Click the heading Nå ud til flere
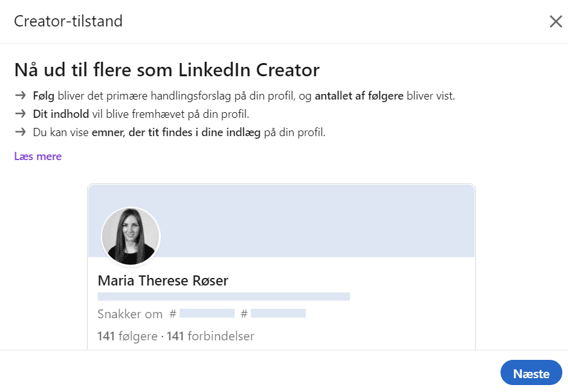This screenshot has height=392, width=568. click(x=166, y=69)
